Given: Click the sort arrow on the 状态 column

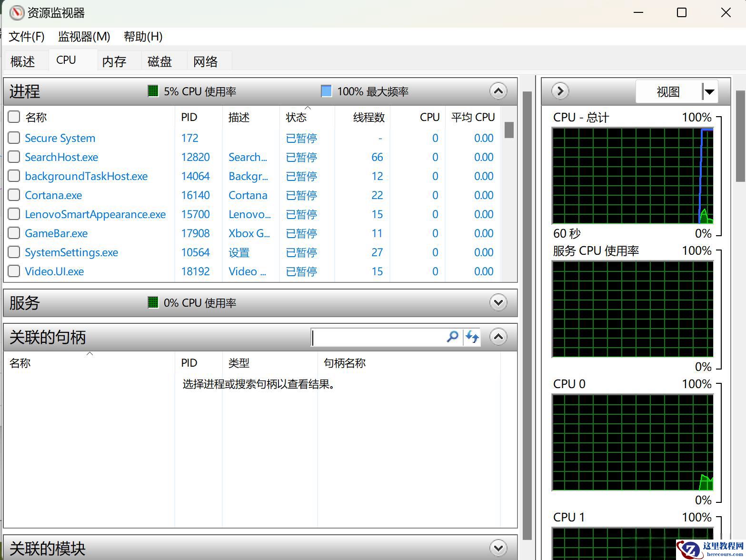Looking at the screenshot, I should [x=308, y=109].
